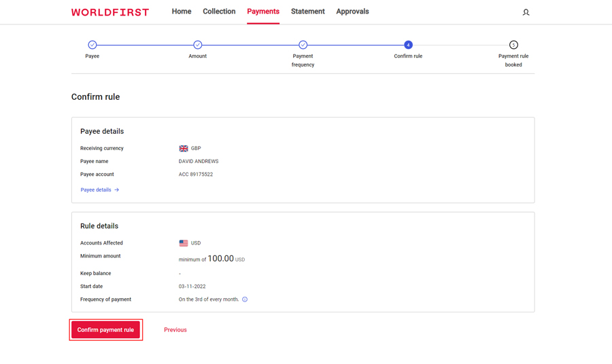The width and height of the screenshot is (612, 364).
Task: Switch to the Collection tab
Action: (x=219, y=12)
